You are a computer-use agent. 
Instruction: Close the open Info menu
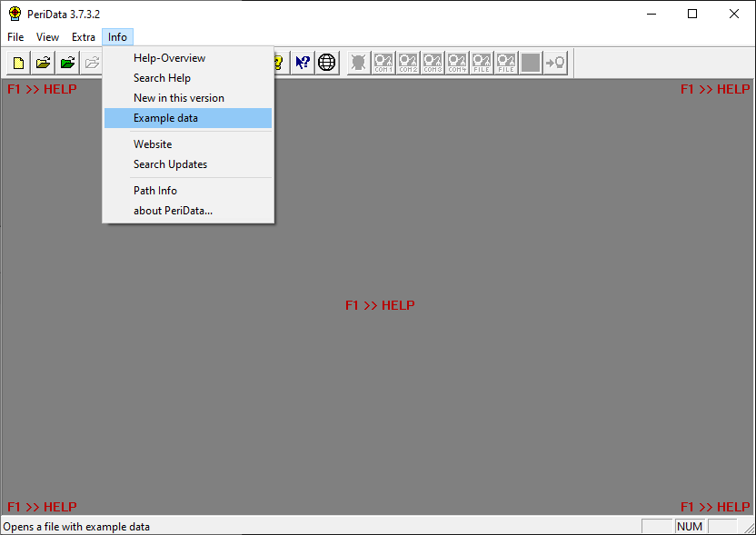pyautogui.click(x=117, y=37)
